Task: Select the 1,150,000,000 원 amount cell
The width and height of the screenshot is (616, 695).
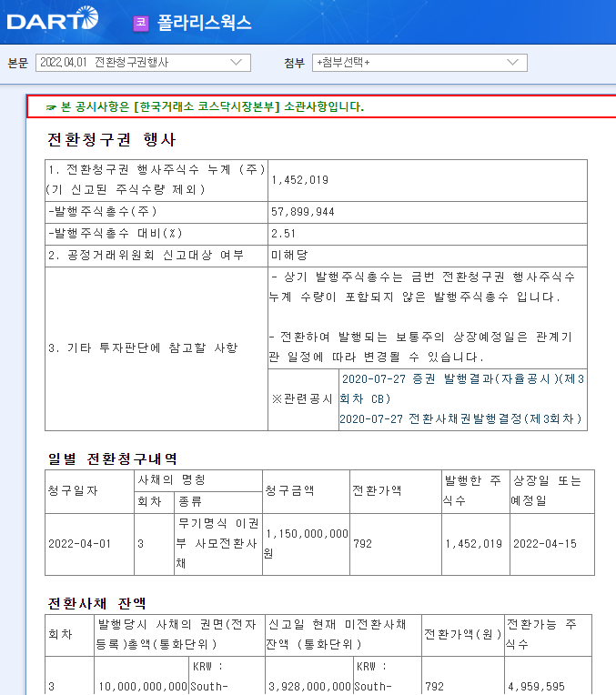Action: [x=306, y=544]
